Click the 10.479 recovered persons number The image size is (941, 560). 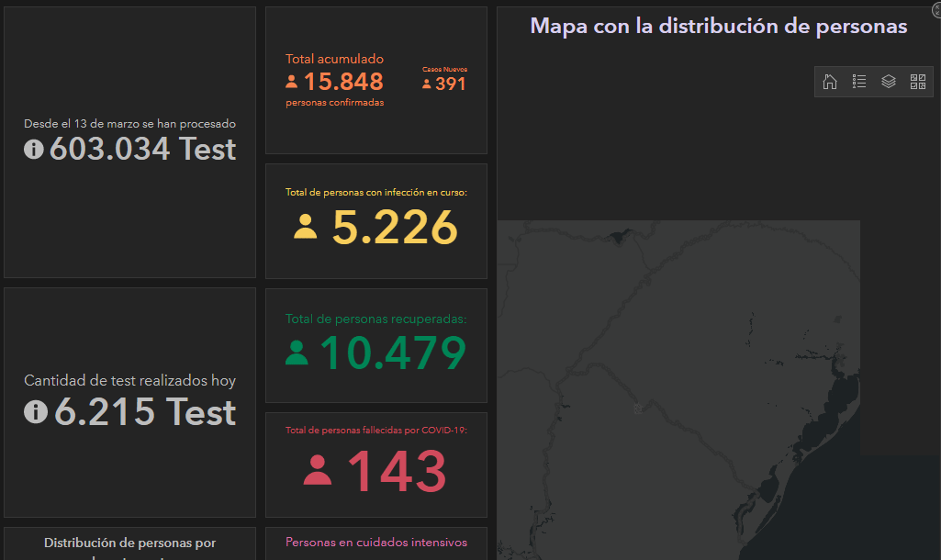click(392, 353)
